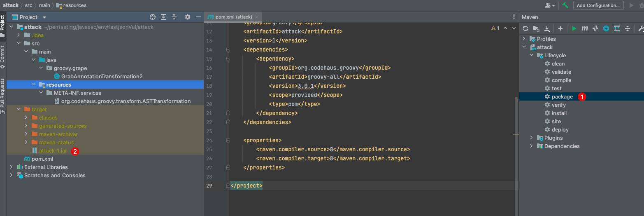Image resolution: width=644 pixels, height=216 pixels.
Task: Expand Maven Dependencies node
Action: pyautogui.click(x=531, y=146)
